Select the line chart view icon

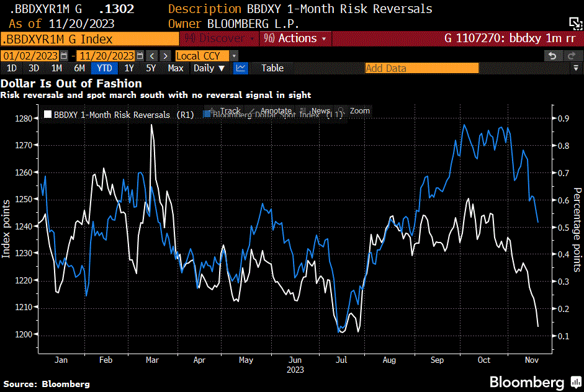pos(241,68)
